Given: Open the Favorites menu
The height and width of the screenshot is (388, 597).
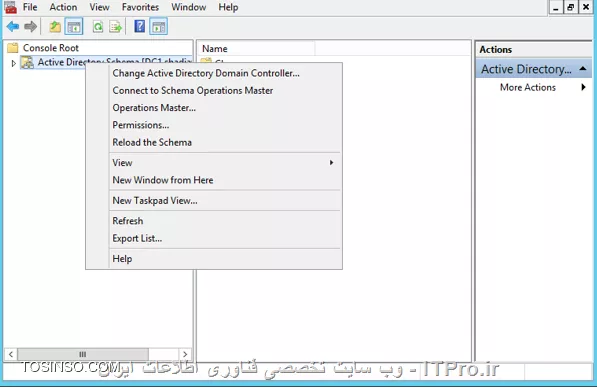Looking at the screenshot, I should (x=140, y=7).
